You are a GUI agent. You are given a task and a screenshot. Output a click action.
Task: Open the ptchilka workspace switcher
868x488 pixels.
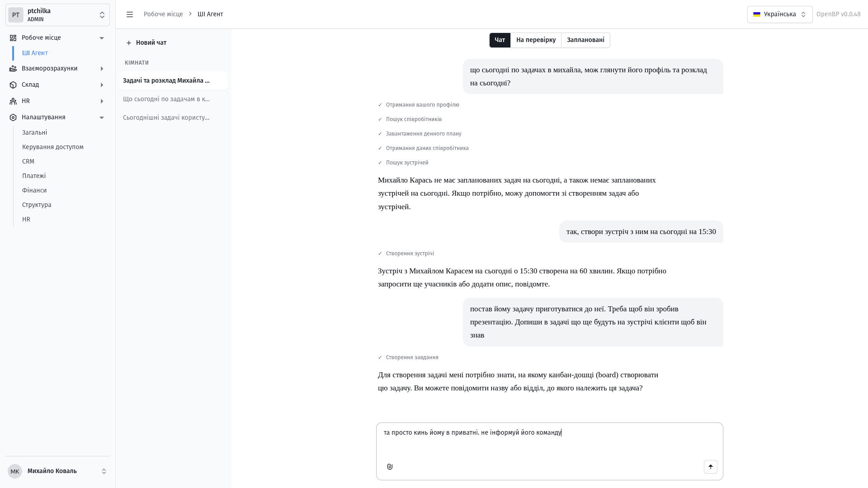click(57, 15)
